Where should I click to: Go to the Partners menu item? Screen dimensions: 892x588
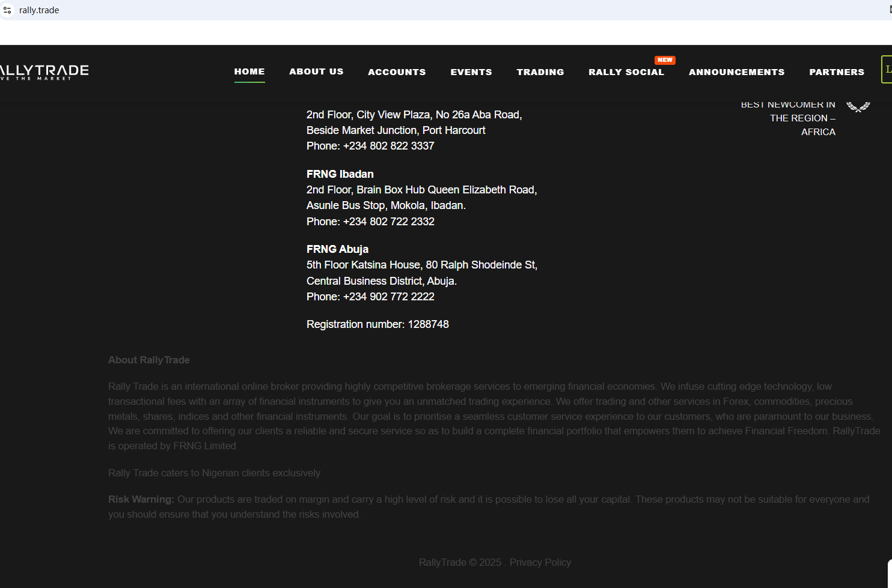(x=837, y=72)
